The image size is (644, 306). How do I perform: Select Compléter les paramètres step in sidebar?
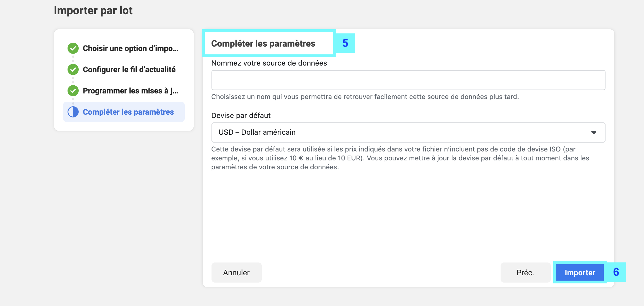(124, 112)
